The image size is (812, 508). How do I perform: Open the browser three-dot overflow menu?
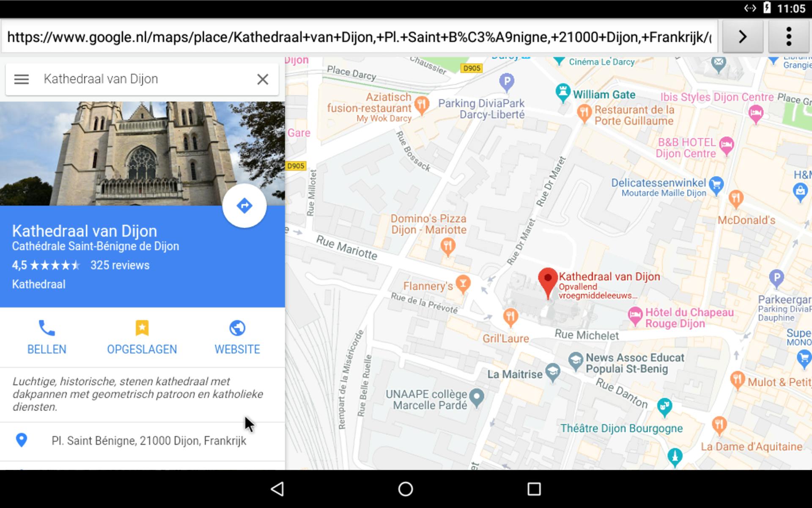788,37
